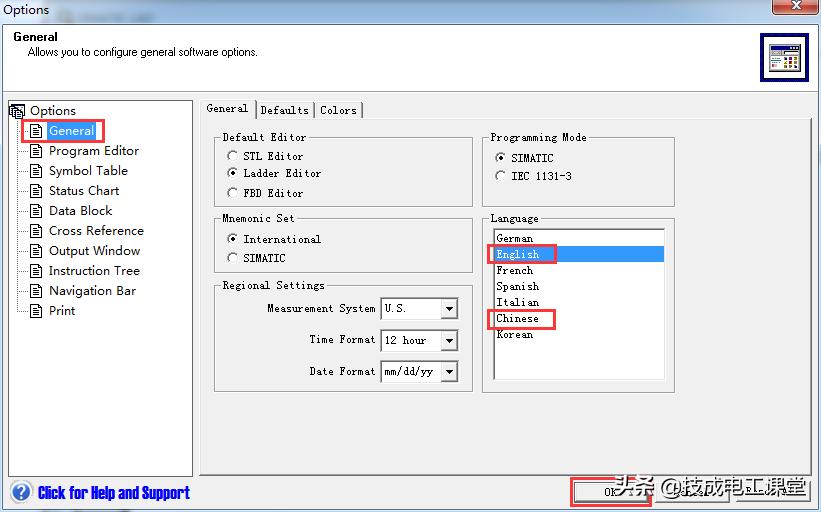
Task: Select the Options root node
Action: [53, 110]
